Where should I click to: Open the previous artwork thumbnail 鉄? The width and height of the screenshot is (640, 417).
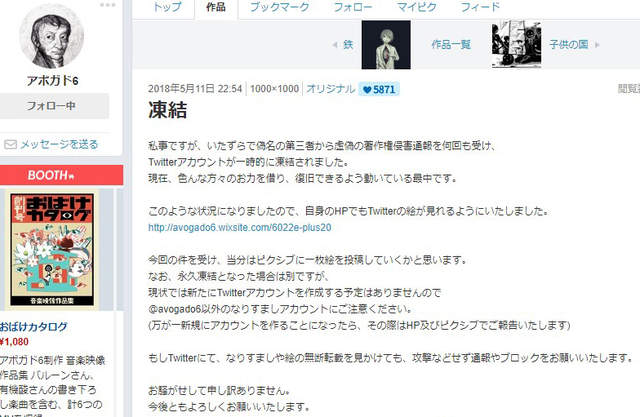pyautogui.click(x=386, y=45)
